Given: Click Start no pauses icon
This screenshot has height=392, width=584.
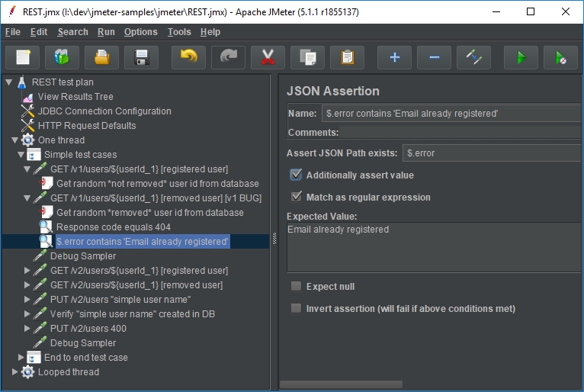Looking at the screenshot, I should 560,58.
